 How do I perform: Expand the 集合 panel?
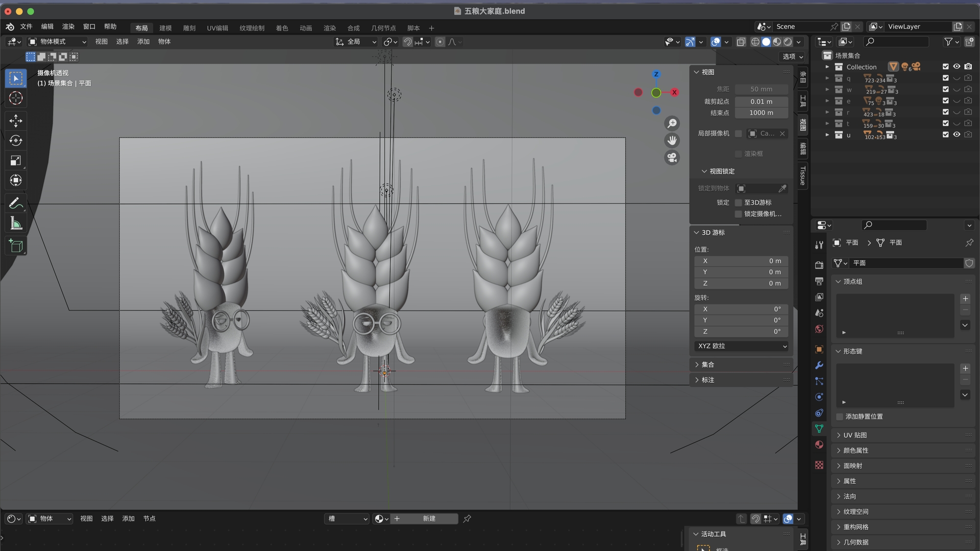(741, 365)
